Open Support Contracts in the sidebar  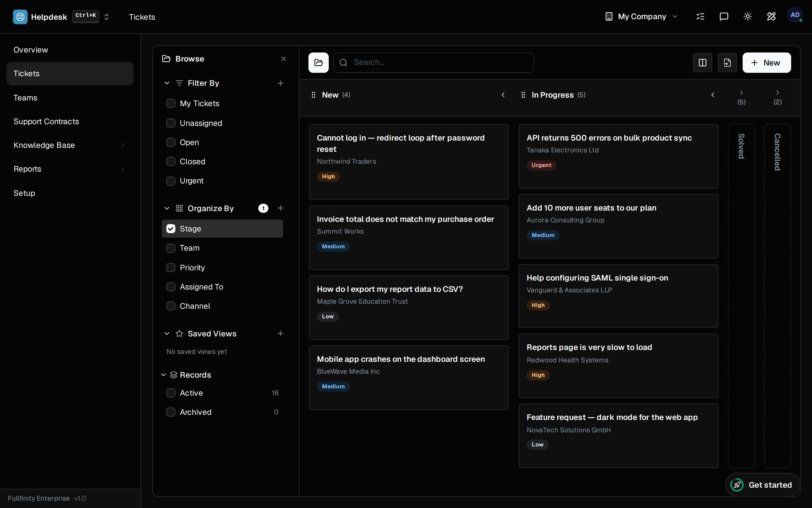click(70, 122)
